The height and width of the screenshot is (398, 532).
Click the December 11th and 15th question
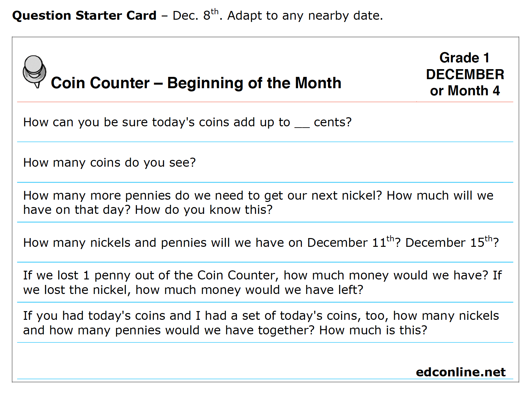(x=261, y=242)
